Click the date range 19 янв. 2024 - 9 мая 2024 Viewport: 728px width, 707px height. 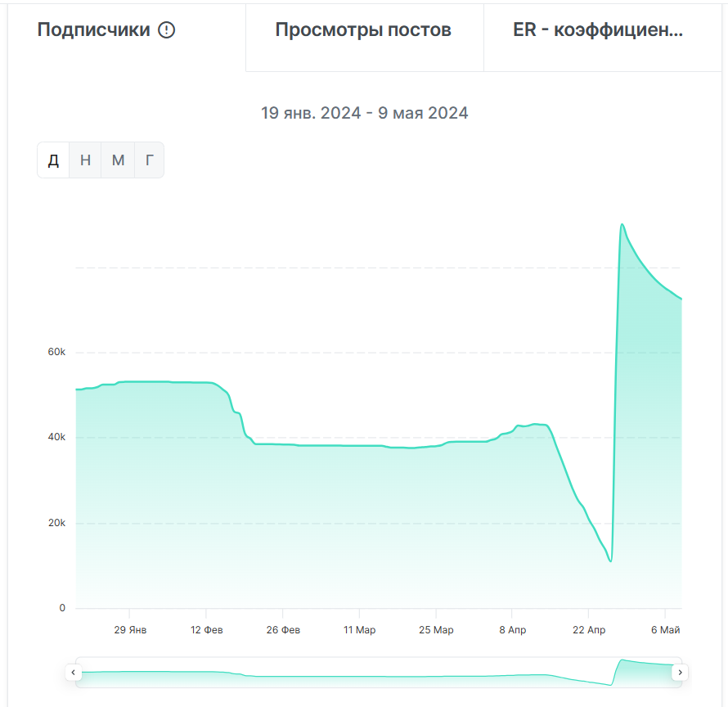point(365,113)
